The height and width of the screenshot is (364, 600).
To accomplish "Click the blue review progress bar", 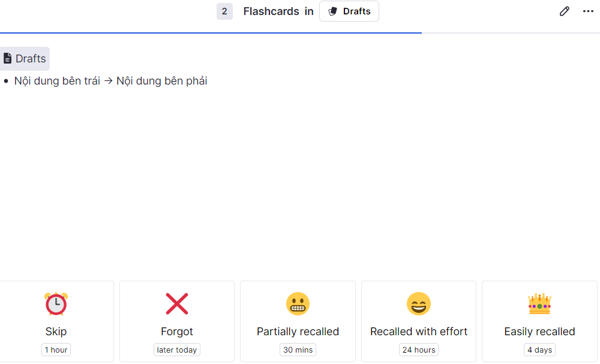I will tap(210, 32).
